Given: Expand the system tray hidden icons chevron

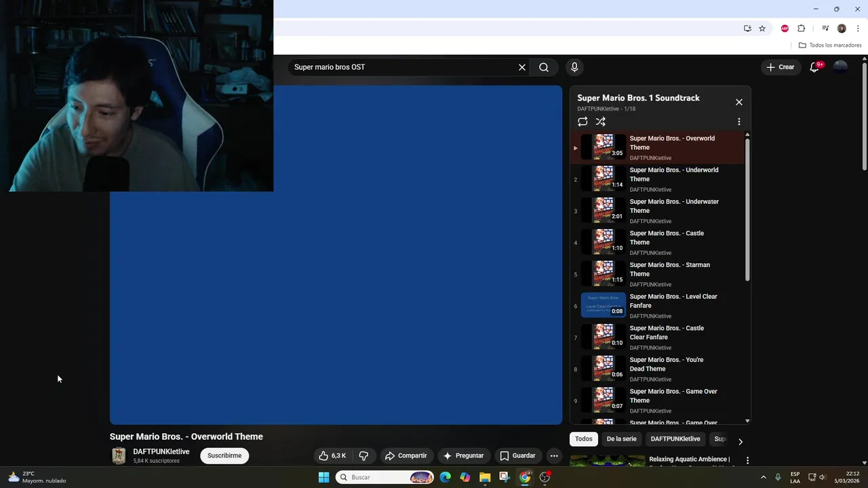Looking at the screenshot, I should pos(763,477).
